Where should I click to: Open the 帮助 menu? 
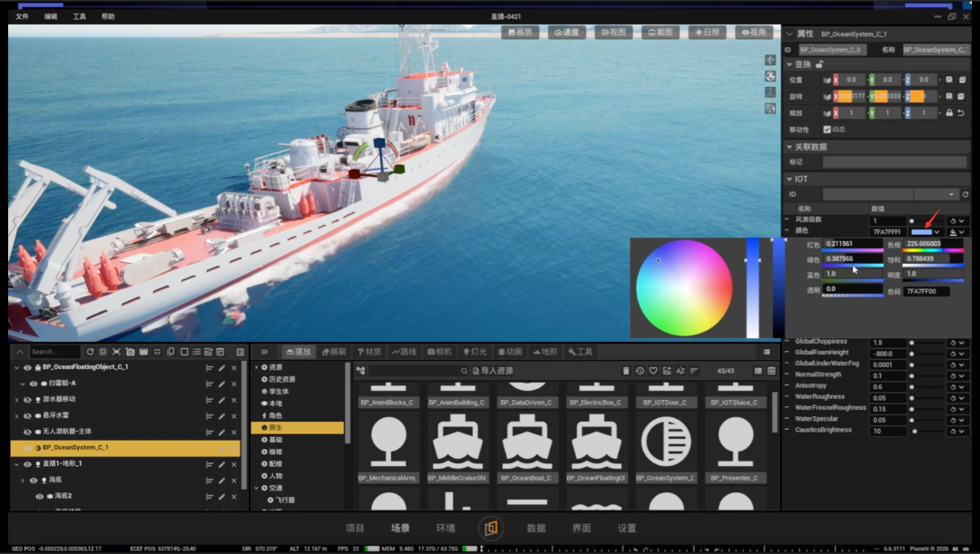click(108, 16)
